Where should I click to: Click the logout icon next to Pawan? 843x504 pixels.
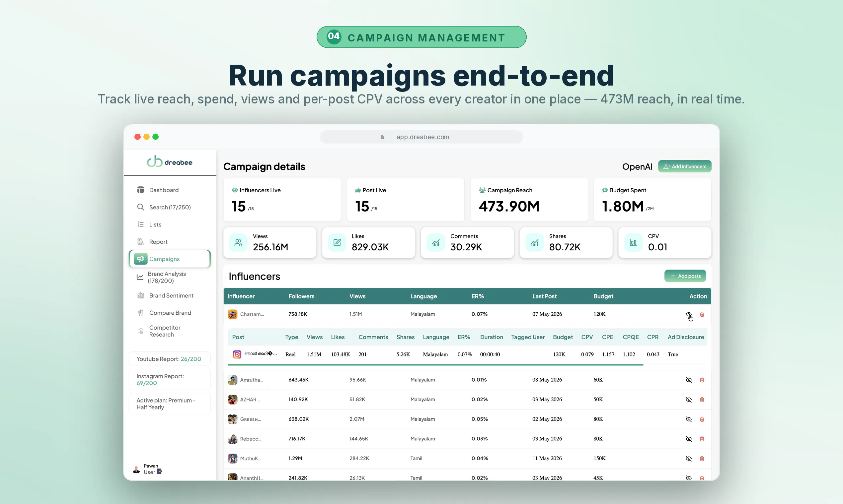[159, 472]
